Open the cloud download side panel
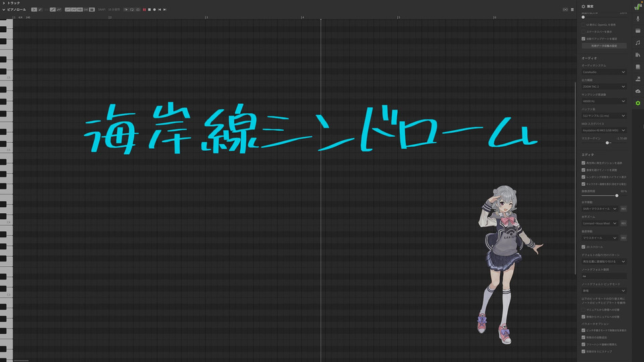 [x=638, y=90]
